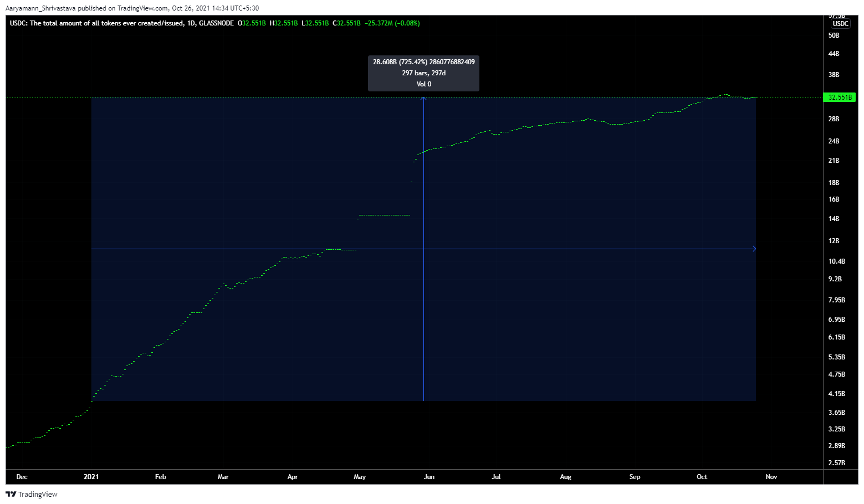Screen dimensions: 864x504
Task: Click the Dec label on time axis
Action: pyautogui.click(x=22, y=477)
